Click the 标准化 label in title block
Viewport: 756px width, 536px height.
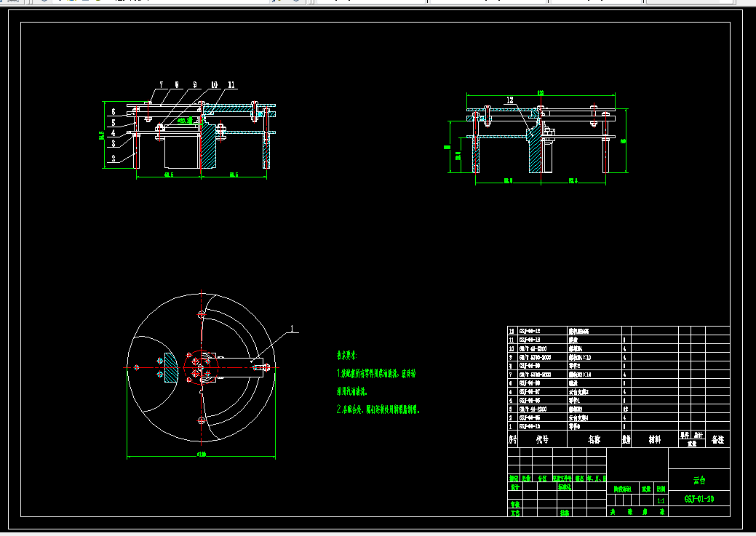pyautogui.click(x=565, y=487)
